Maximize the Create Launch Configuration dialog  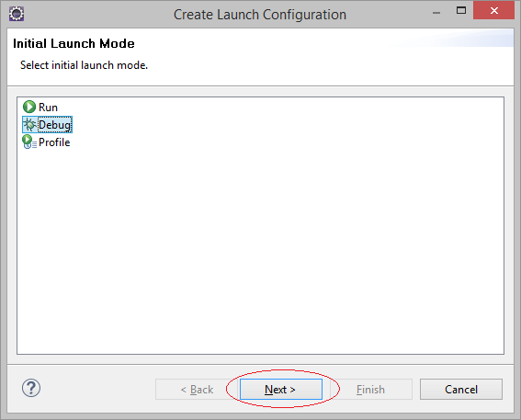pos(461,11)
